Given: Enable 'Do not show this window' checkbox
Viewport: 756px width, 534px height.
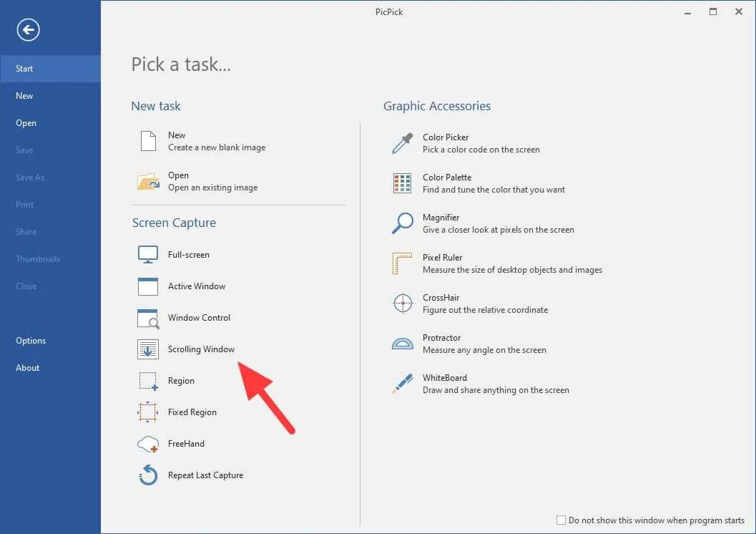Looking at the screenshot, I should pyautogui.click(x=561, y=520).
